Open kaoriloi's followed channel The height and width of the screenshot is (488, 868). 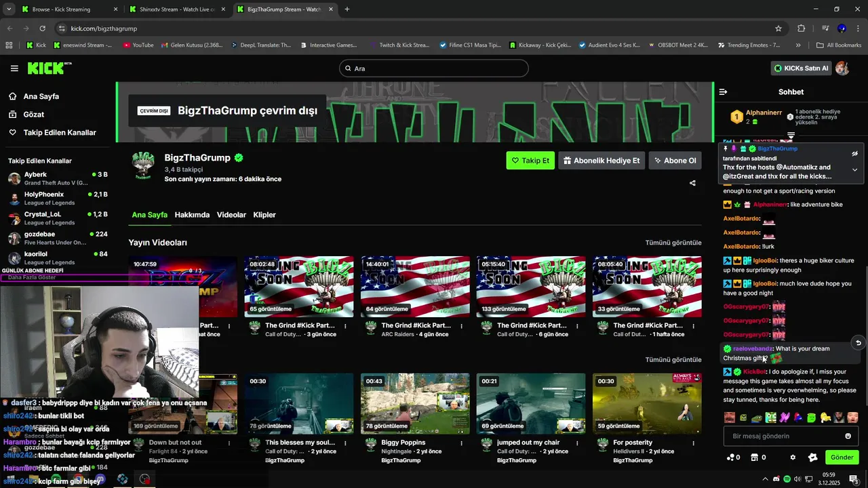(58, 258)
